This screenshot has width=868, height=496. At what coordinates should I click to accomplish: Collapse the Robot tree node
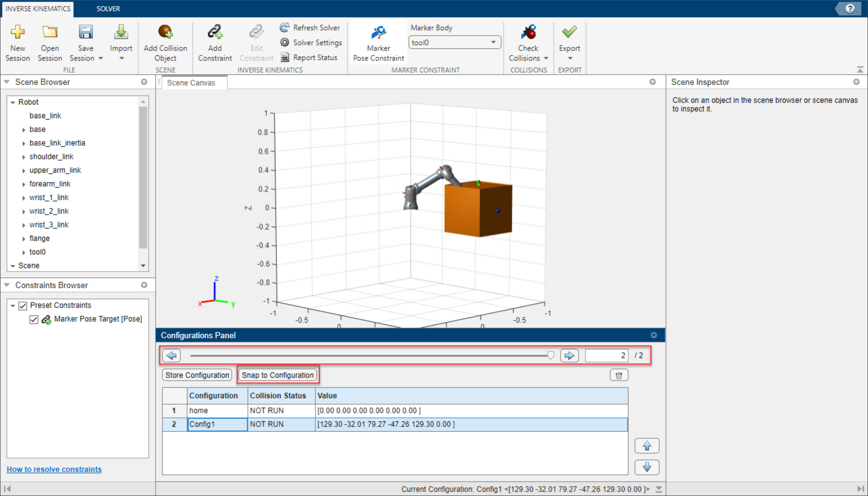pos(13,102)
